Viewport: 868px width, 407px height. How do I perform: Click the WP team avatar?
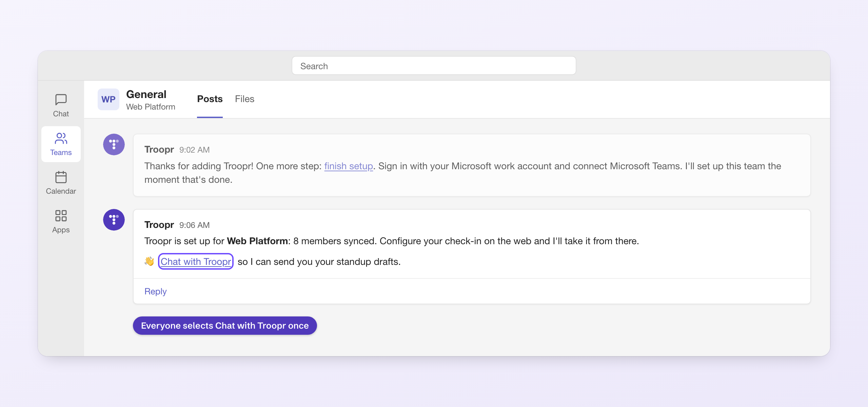(x=108, y=99)
